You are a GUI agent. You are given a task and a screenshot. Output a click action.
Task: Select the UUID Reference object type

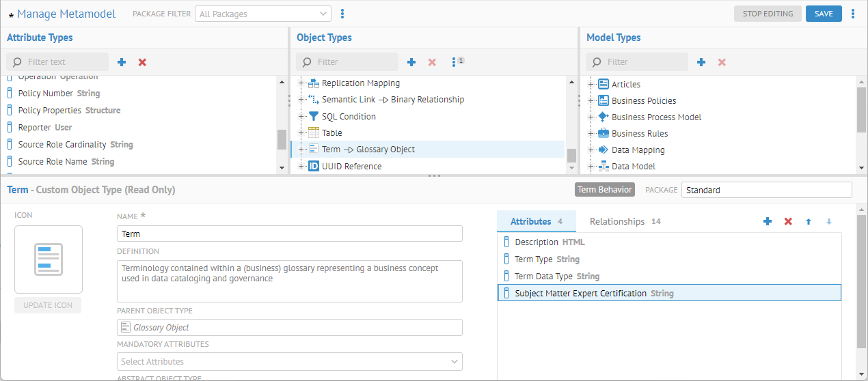click(351, 166)
